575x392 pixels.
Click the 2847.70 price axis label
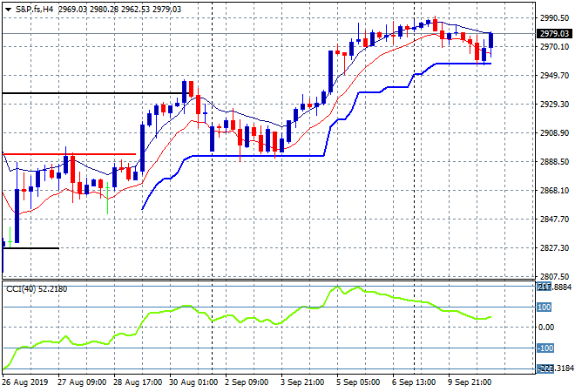[554, 220]
